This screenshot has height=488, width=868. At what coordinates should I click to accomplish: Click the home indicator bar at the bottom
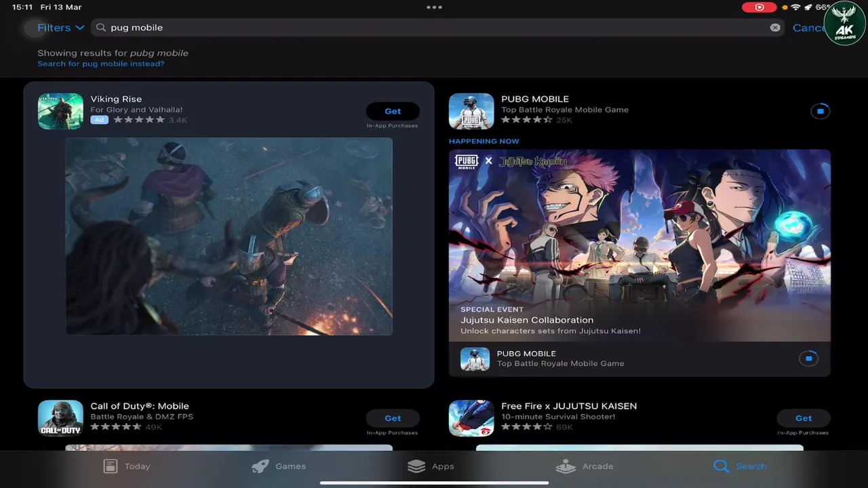(x=434, y=483)
